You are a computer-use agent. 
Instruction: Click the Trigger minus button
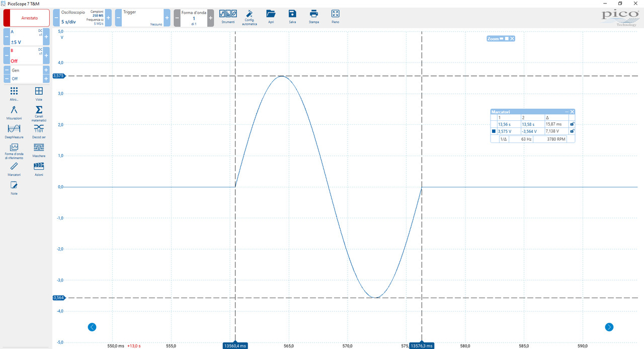pyautogui.click(x=118, y=18)
